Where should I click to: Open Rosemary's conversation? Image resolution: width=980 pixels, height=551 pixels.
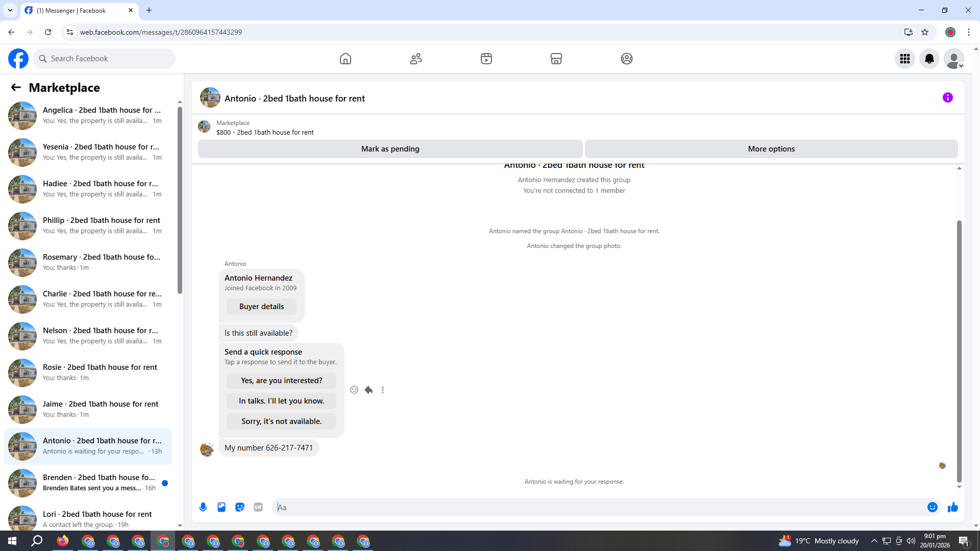point(88,262)
